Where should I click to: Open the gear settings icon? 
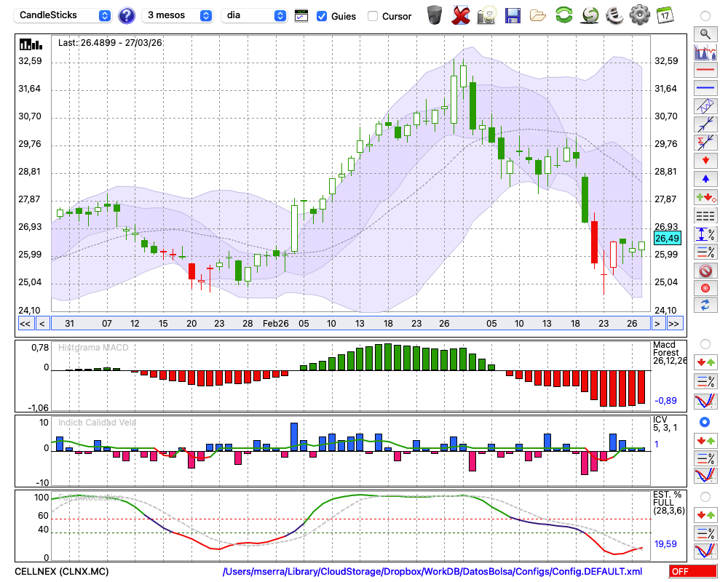pyautogui.click(x=639, y=15)
